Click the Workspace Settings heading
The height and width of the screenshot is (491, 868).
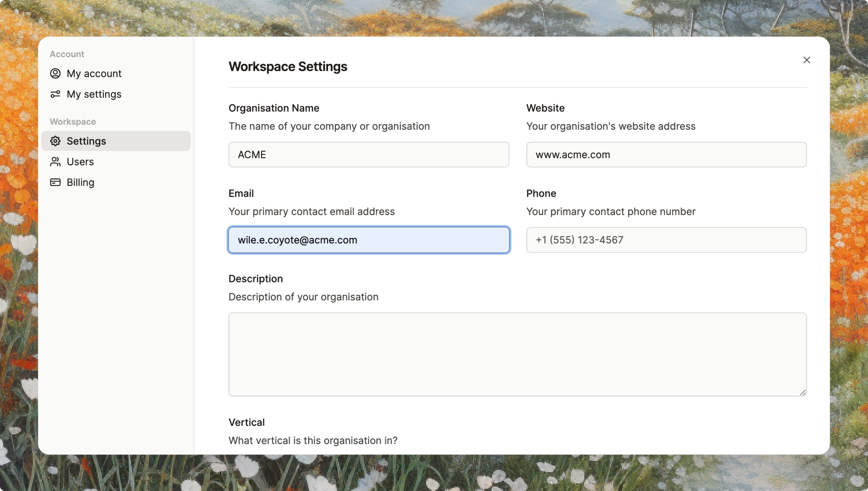(x=288, y=66)
